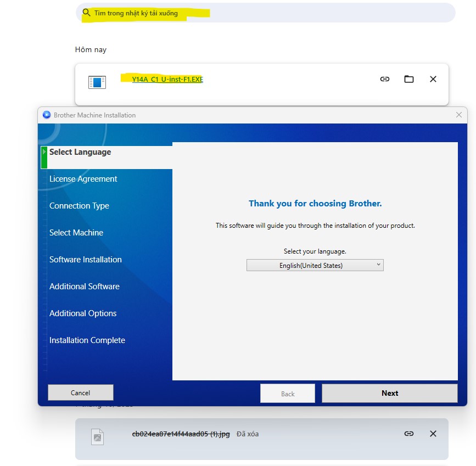
Task: Open the Select Machine step
Action: pyautogui.click(x=76, y=233)
